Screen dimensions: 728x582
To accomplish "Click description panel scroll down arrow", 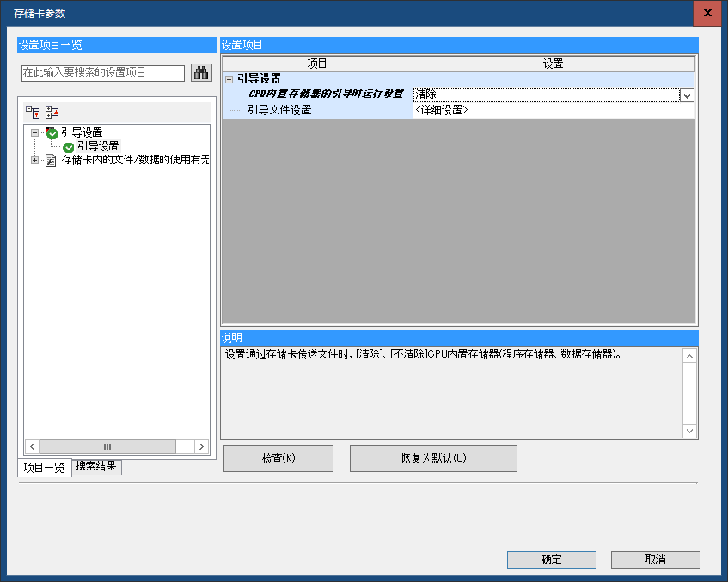I will 690,431.
